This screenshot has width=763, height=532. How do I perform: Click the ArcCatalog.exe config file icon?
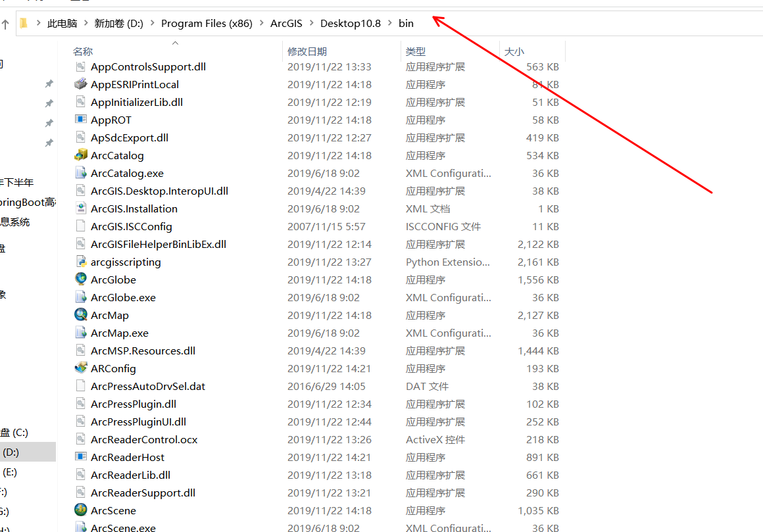pyautogui.click(x=81, y=173)
